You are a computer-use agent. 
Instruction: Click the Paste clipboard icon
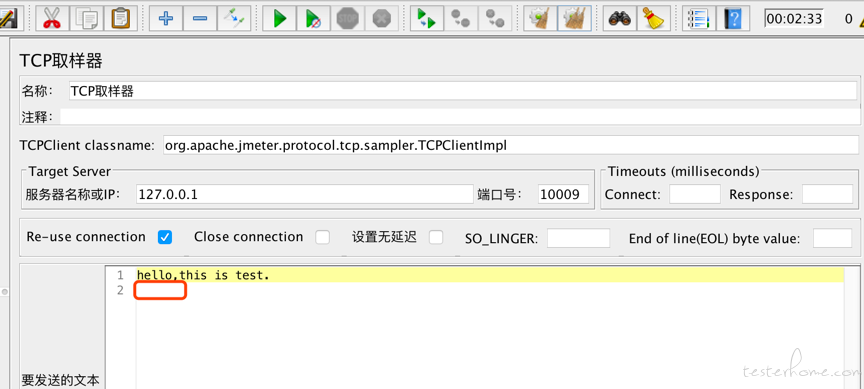121,18
